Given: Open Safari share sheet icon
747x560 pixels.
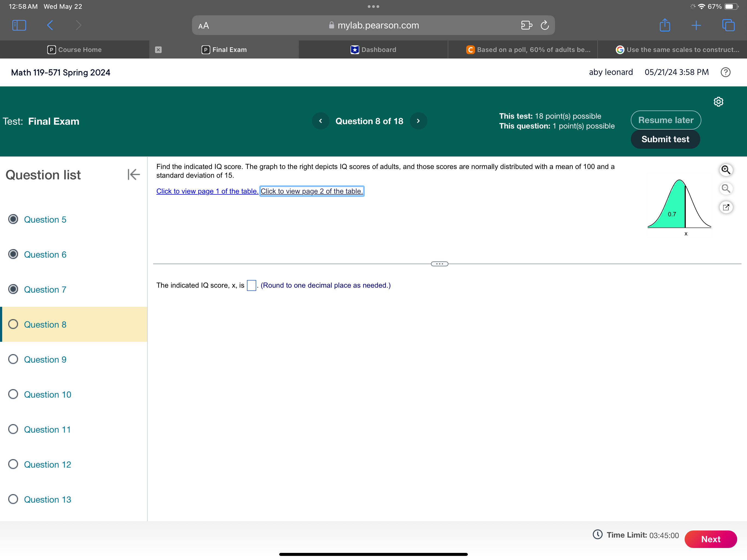Looking at the screenshot, I should pos(665,25).
